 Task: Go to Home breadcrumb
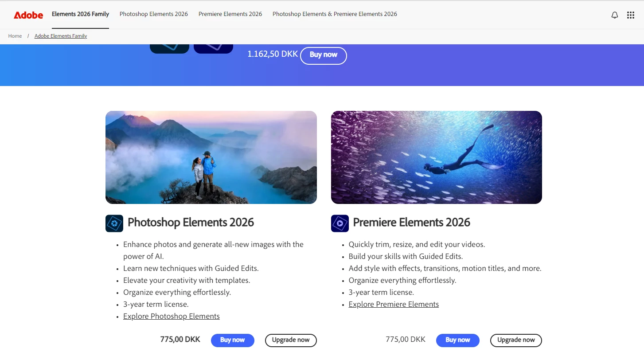pyautogui.click(x=15, y=36)
